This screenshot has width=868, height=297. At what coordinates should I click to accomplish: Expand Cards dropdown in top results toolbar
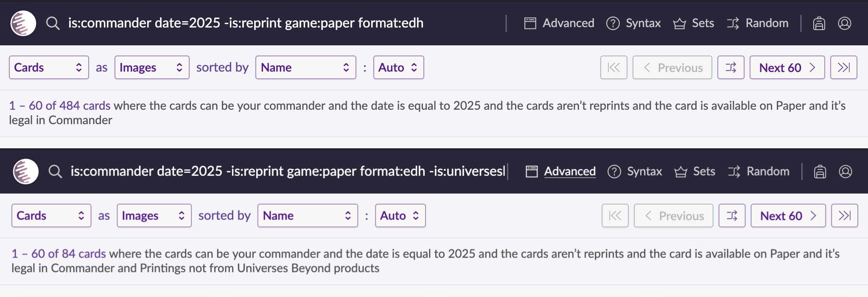[x=49, y=67]
